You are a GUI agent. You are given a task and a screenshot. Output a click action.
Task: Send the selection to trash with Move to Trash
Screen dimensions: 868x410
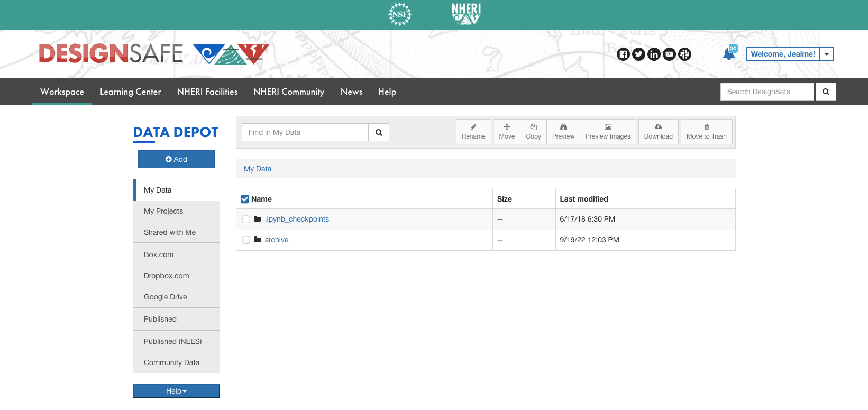(707, 132)
